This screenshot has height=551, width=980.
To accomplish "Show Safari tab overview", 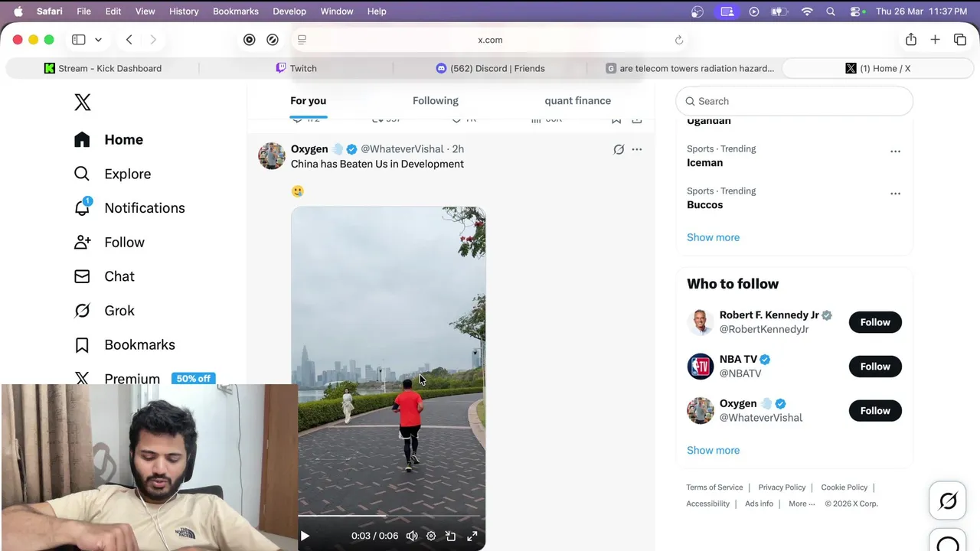I will tap(960, 40).
